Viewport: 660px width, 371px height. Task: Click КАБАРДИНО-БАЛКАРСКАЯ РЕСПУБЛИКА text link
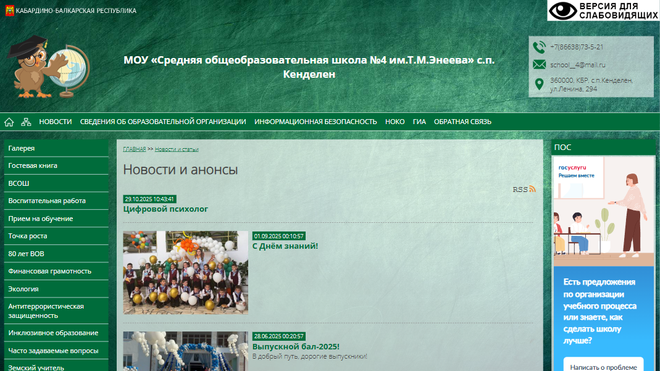tap(76, 11)
